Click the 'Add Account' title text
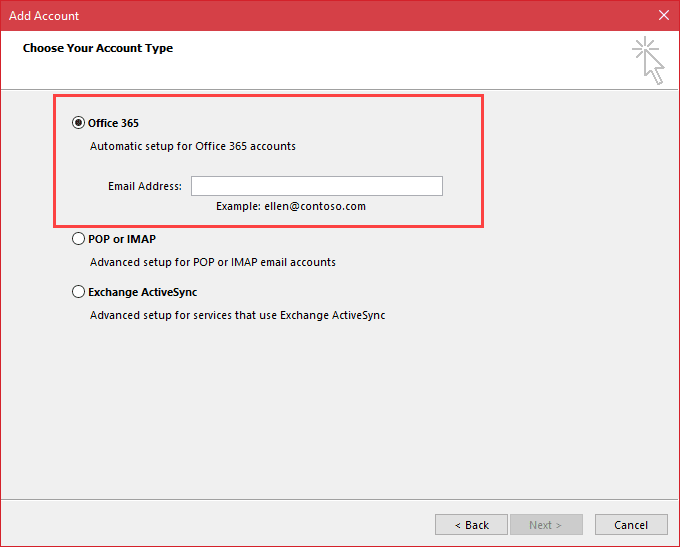This screenshot has width=680, height=547. [x=44, y=16]
